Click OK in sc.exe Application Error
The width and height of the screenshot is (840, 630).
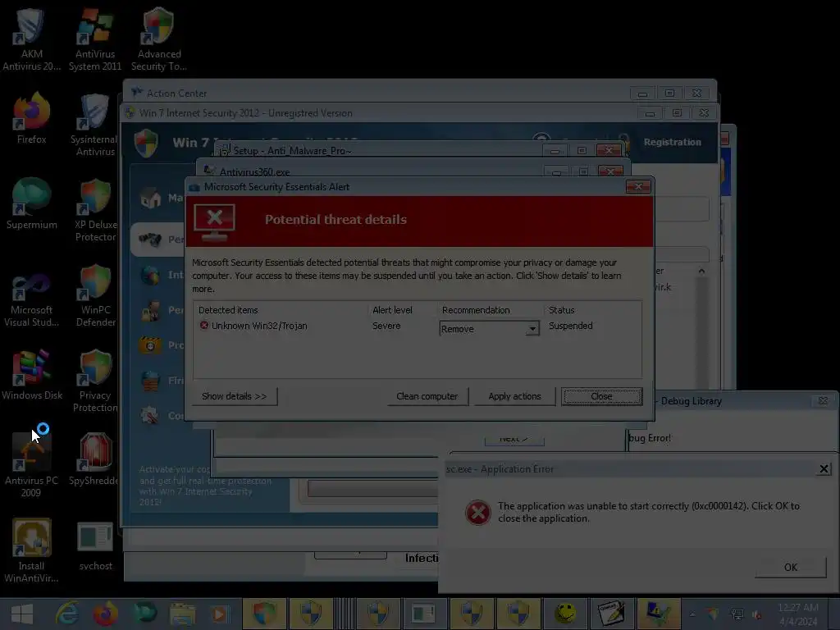point(791,568)
